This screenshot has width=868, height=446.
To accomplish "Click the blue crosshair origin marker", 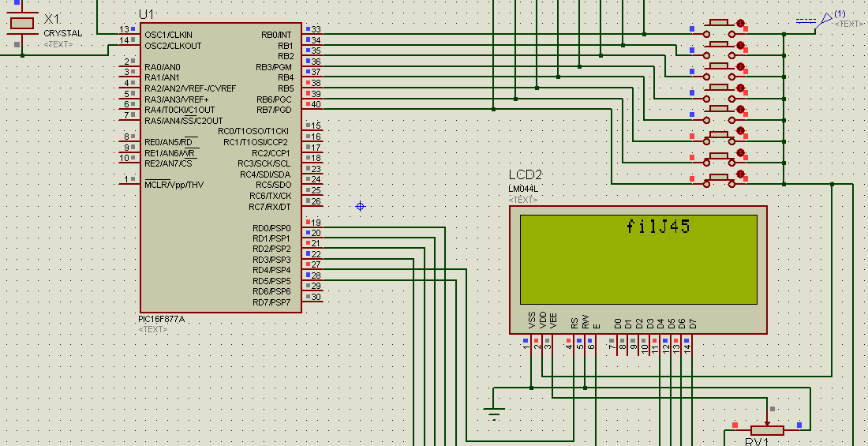I will tap(361, 207).
